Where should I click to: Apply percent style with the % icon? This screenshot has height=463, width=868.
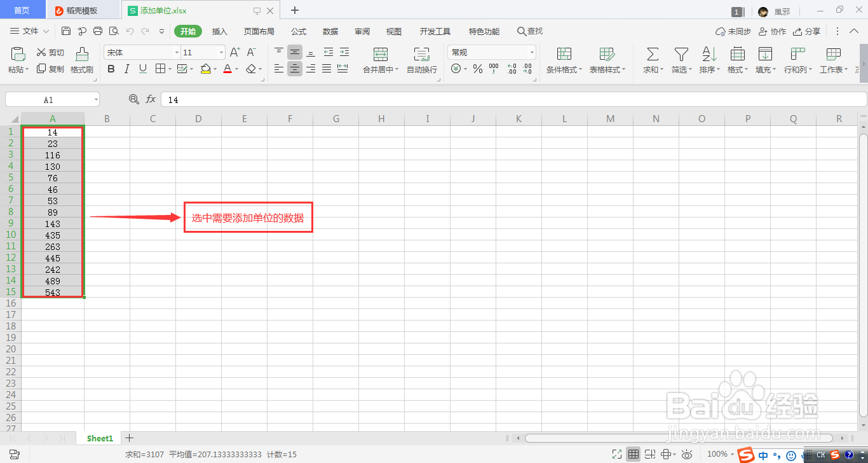coord(478,69)
